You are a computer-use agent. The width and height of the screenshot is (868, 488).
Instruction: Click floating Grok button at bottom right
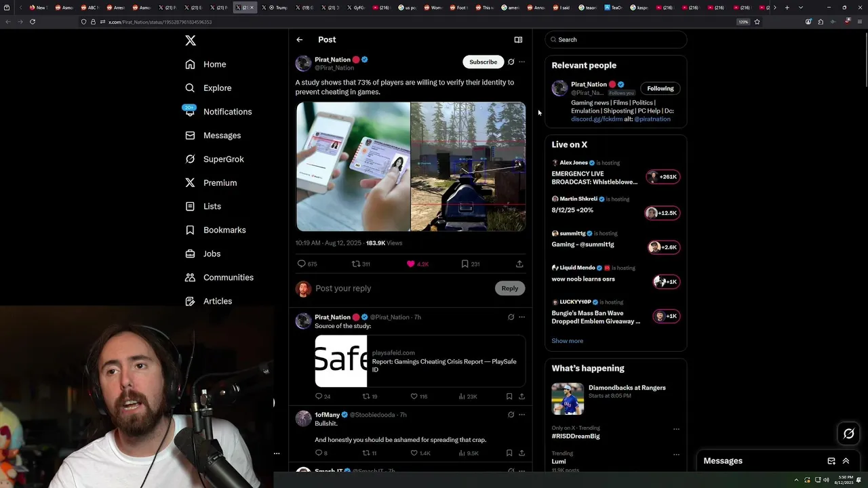click(848, 434)
